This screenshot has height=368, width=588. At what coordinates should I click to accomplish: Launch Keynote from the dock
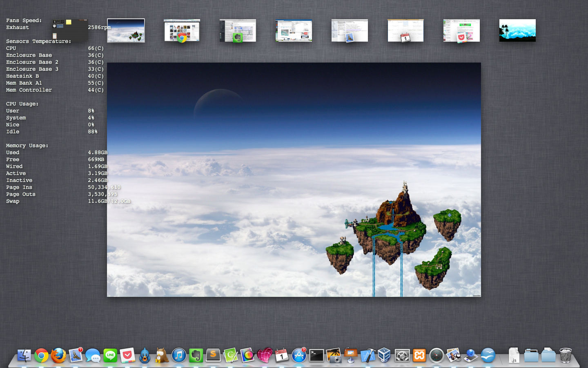[351, 355]
